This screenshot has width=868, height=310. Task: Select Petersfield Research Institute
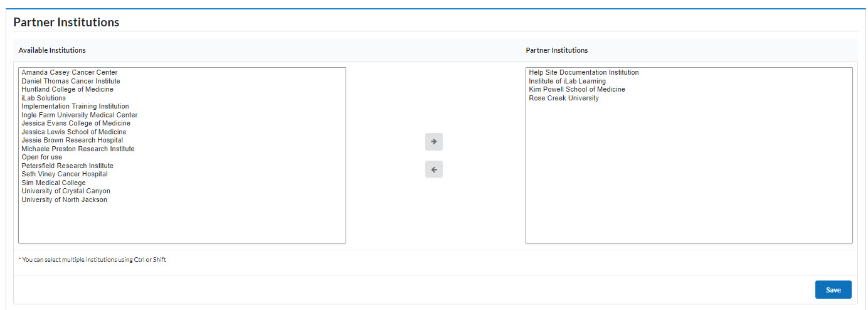68,166
